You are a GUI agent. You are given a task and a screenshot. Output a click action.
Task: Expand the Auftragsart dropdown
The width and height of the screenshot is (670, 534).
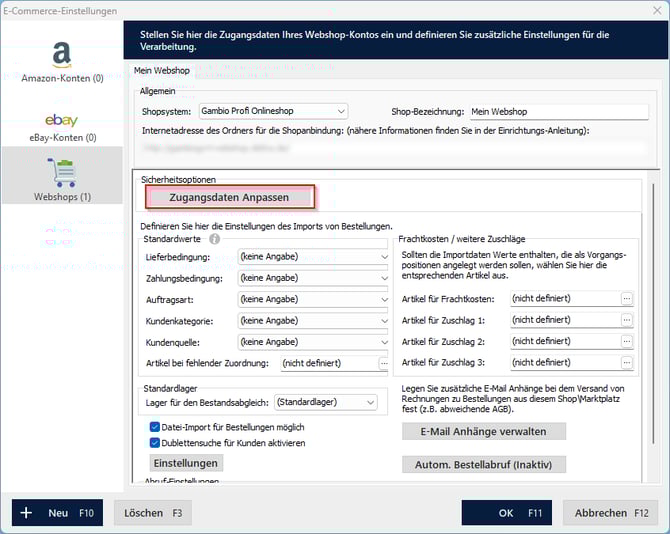coord(313,299)
